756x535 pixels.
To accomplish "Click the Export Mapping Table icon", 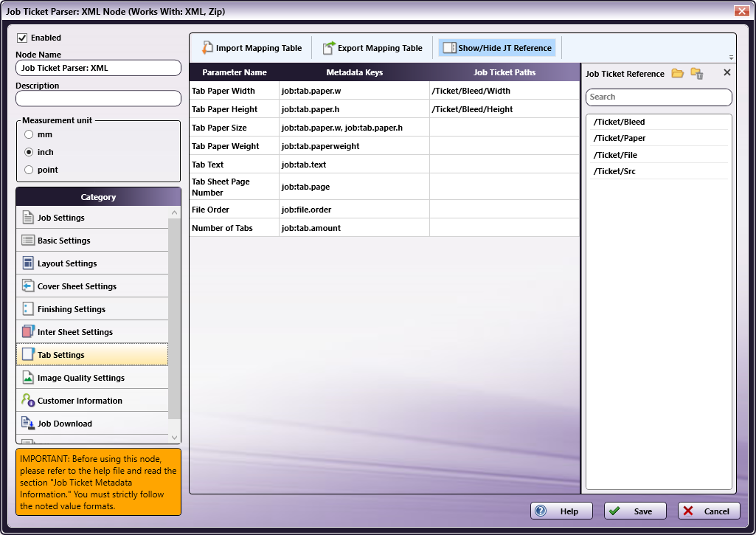I will (329, 48).
